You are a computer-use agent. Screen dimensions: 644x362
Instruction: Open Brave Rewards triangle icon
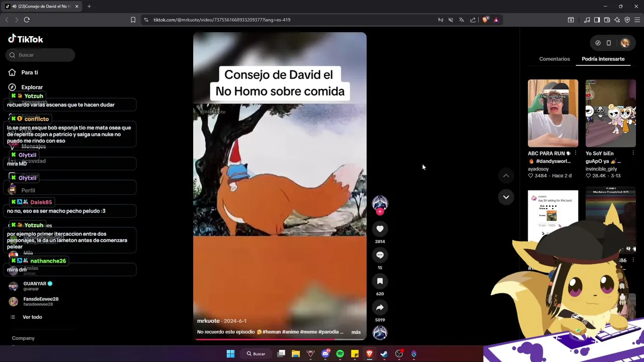pyautogui.click(x=496, y=20)
